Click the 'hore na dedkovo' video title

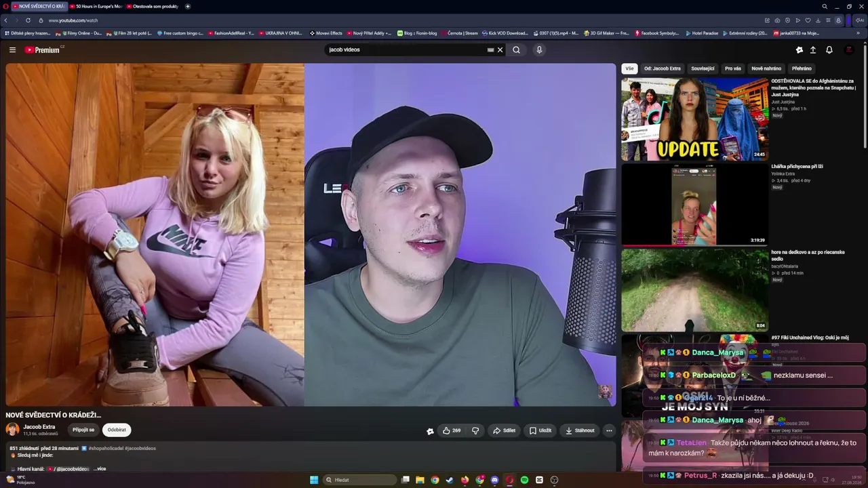[808, 256]
